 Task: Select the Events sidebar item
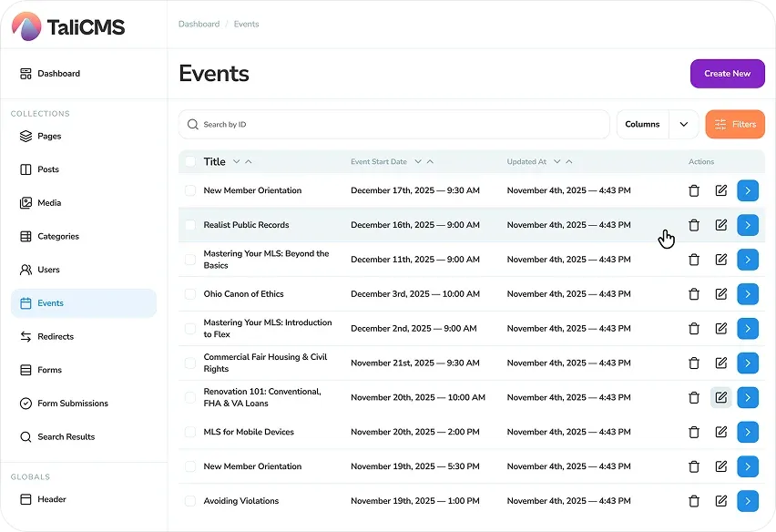pyautogui.click(x=84, y=302)
